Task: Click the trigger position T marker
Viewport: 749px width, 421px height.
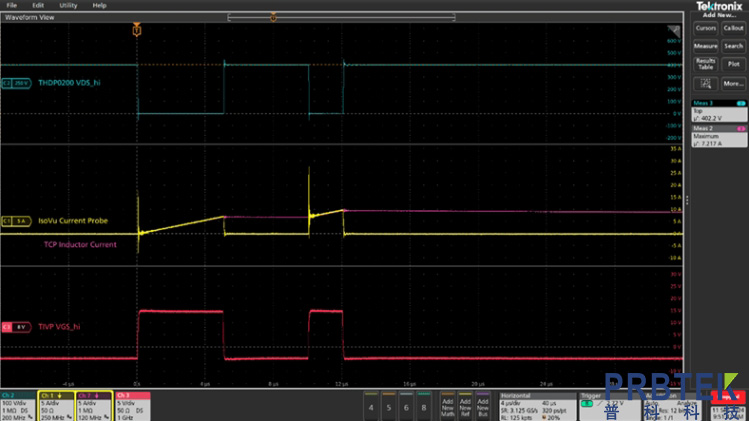Action: point(137,32)
